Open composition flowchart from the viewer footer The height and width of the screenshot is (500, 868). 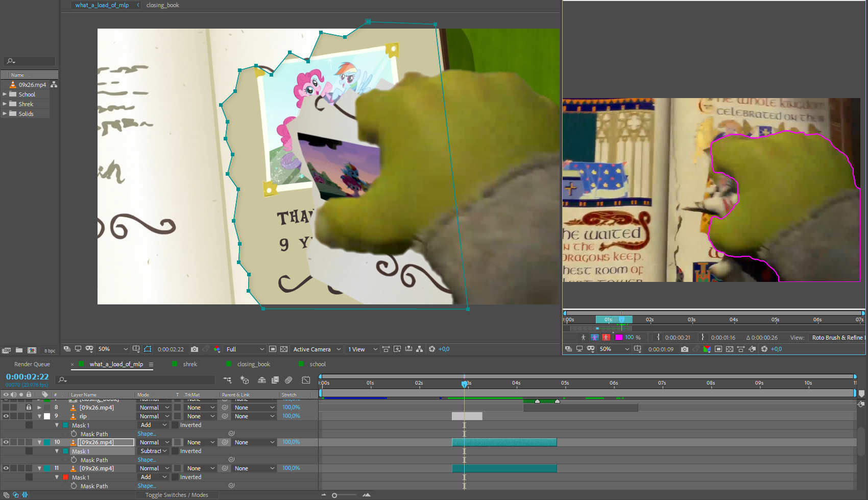[419, 349]
